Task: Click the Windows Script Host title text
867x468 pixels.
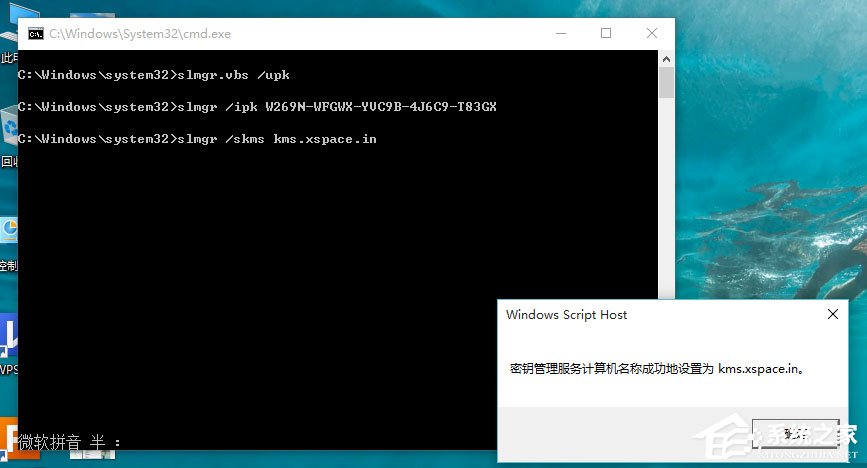Action: 566,315
